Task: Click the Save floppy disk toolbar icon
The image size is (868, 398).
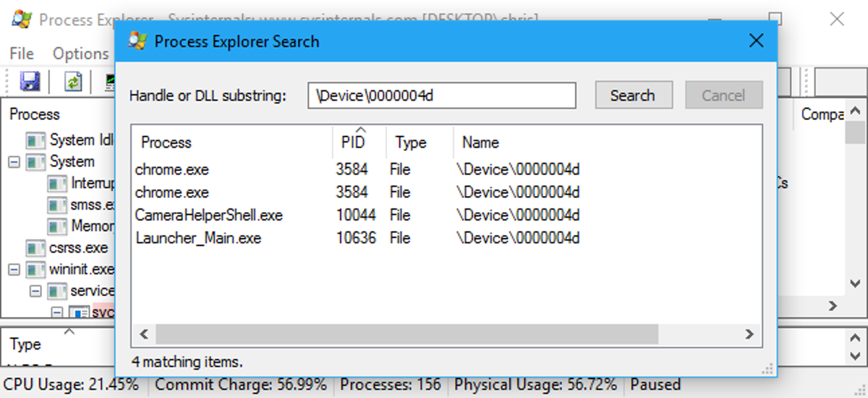Action: point(30,81)
